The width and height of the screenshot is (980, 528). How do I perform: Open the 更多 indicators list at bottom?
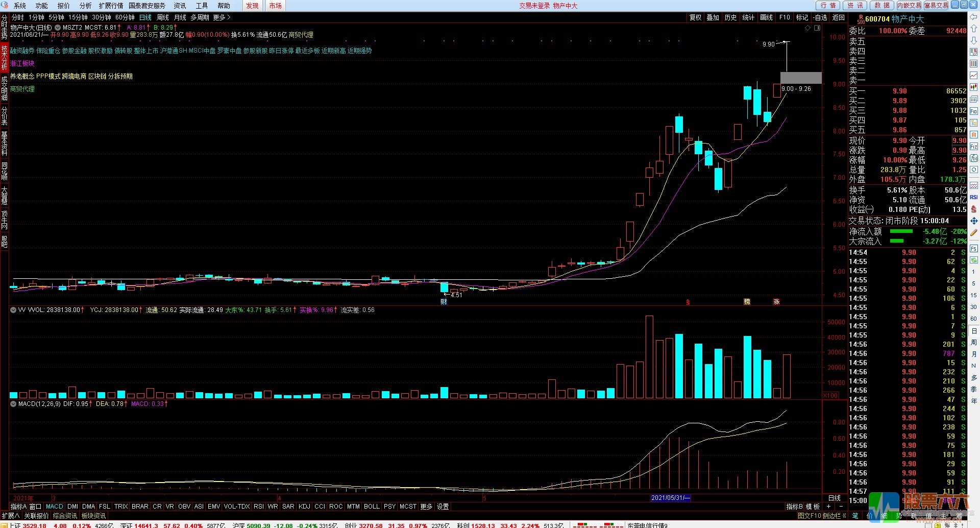[x=426, y=507]
